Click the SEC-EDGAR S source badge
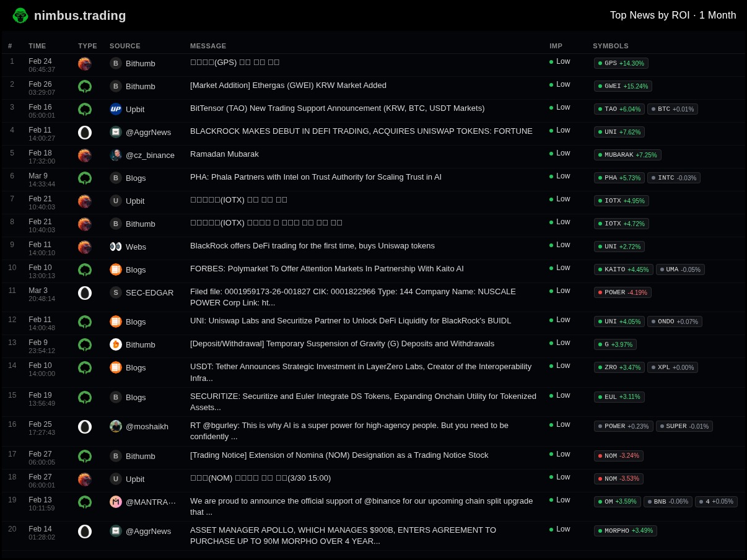The height and width of the screenshot is (560, 747). tap(116, 292)
